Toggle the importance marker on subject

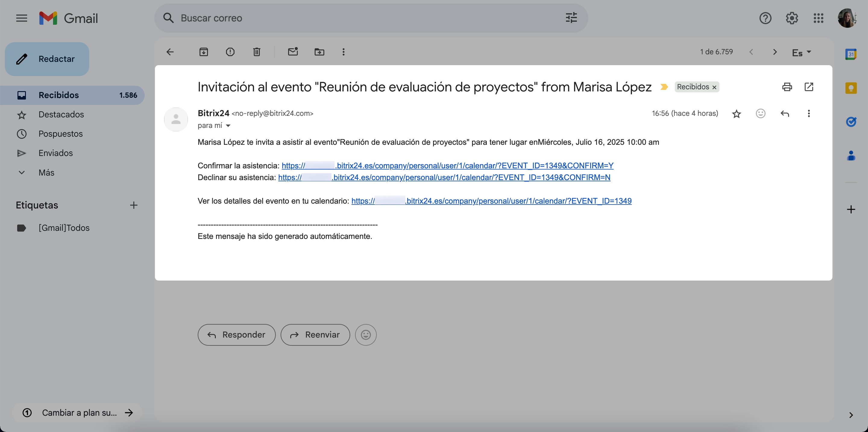(664, 87)
